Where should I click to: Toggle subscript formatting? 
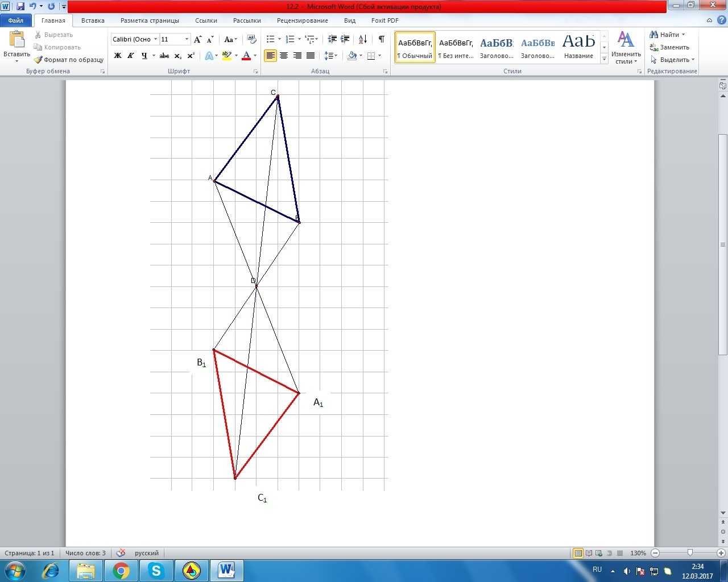[x=177, y=56]
